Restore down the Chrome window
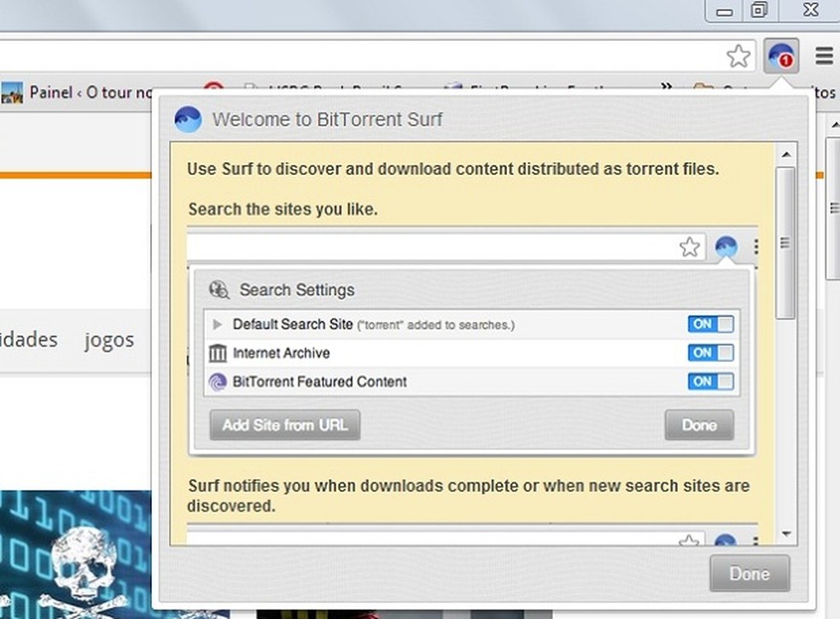The width and height of the screenshot is (840, 619). (x=759, y=9)
